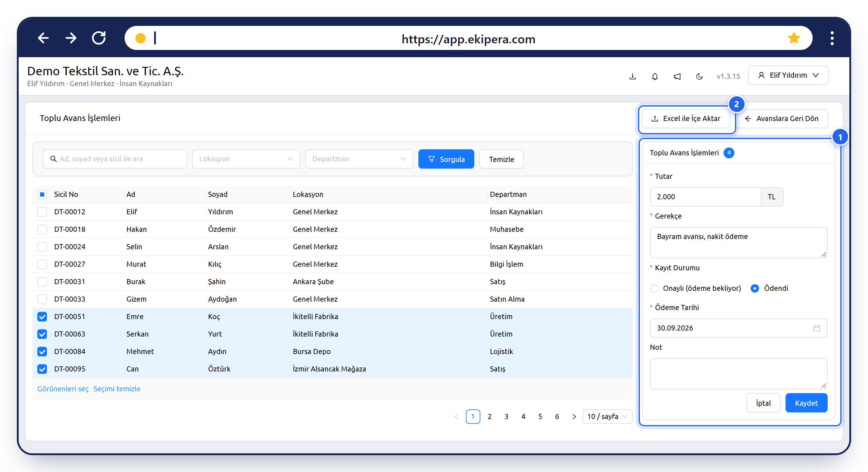Uncheck the row DT-00095 Can Öztürk
The image size is (868, 472).
click(42, 369)
